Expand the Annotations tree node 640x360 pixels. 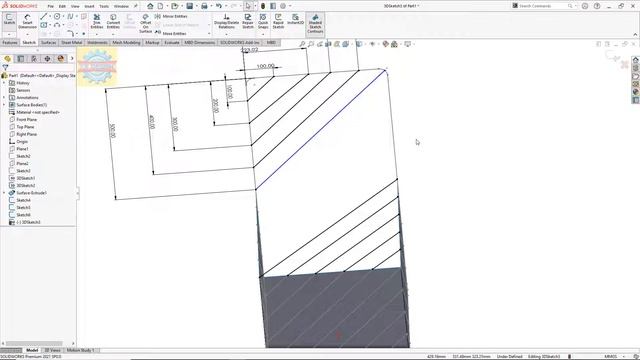pos(4,98)
